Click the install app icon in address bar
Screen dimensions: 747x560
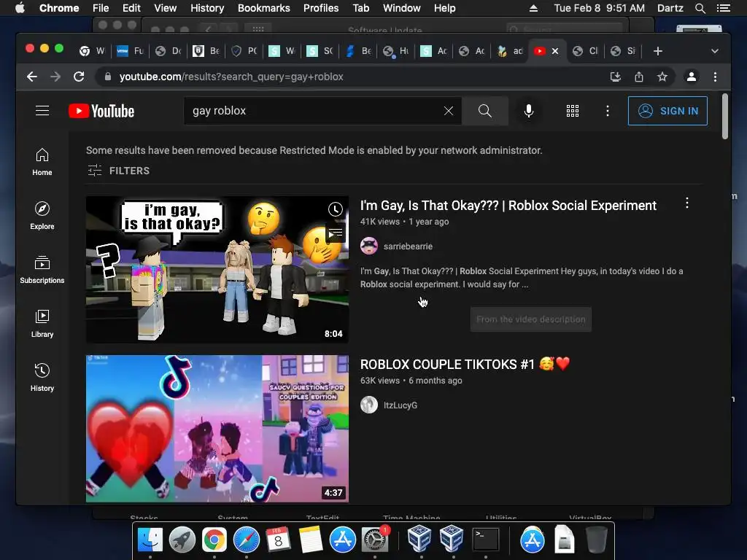pos(616,77)
